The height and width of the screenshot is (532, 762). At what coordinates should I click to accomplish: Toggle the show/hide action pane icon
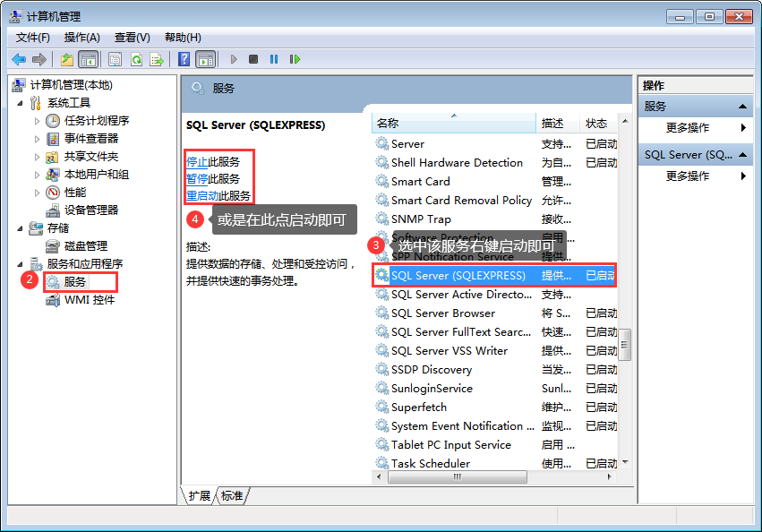click(x=206, y=59)
